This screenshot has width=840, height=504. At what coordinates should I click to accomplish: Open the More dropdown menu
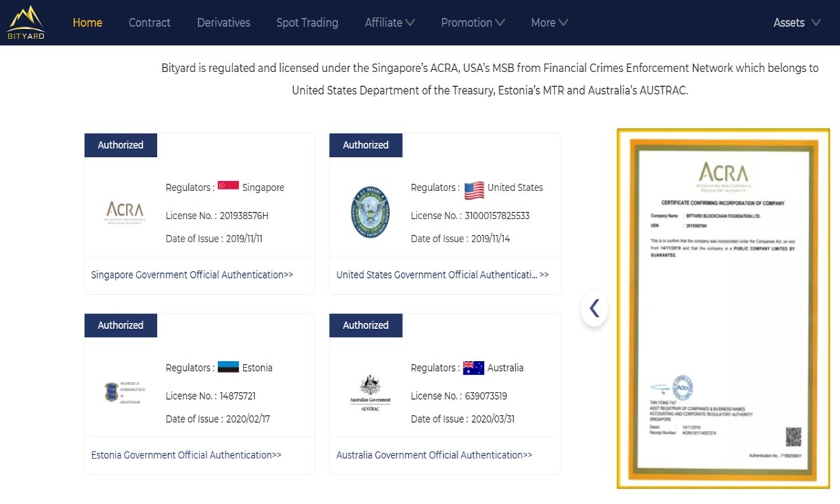coord(549,22)
